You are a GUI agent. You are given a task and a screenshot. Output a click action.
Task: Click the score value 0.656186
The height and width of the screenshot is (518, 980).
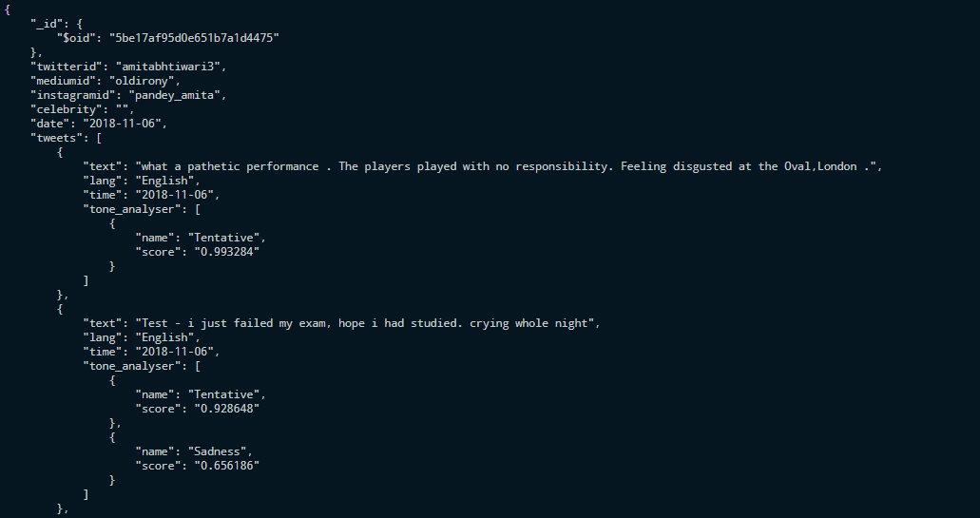click(227, 466)
